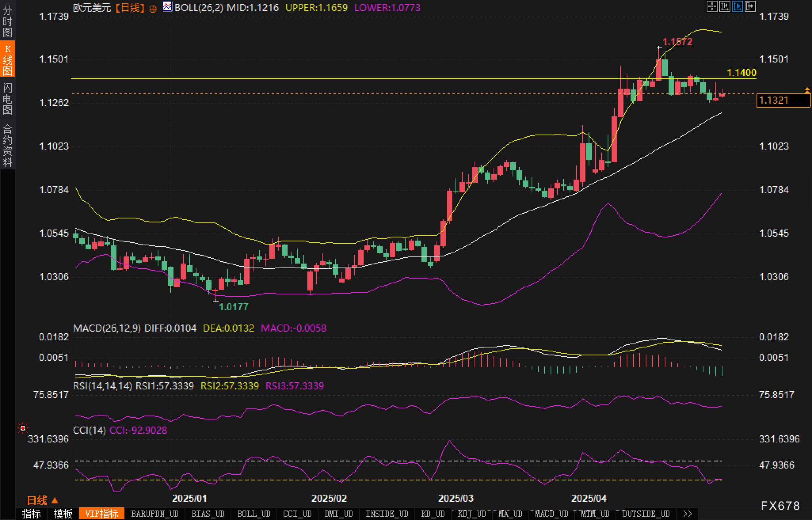Toggle the VIP指标 tab
The width and height of the screenshot is (812, 520).
coord(102,514)
